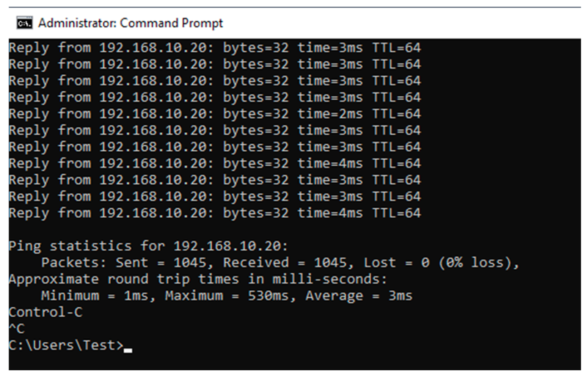The width and height of the screenshot is (588, 378).
Task: Click the 'Control-C' text line
Action: click(x=46, y=312)
